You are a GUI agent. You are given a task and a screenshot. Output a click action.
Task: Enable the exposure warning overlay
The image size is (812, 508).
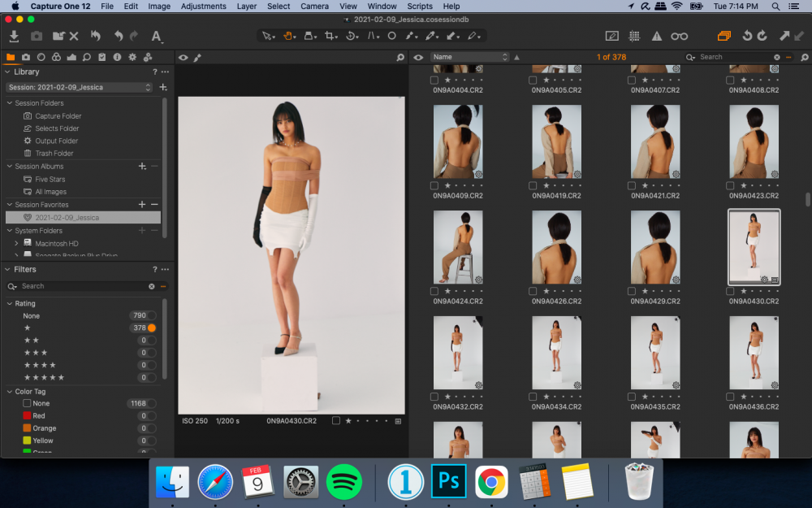(656, 36)
